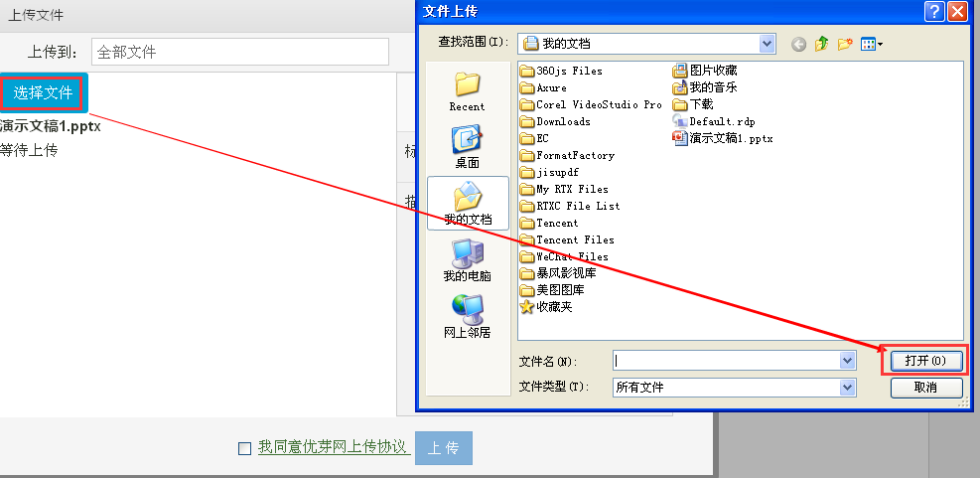
Task: Expand the 查找范围 location dropdown
Action: coord(768,44)
